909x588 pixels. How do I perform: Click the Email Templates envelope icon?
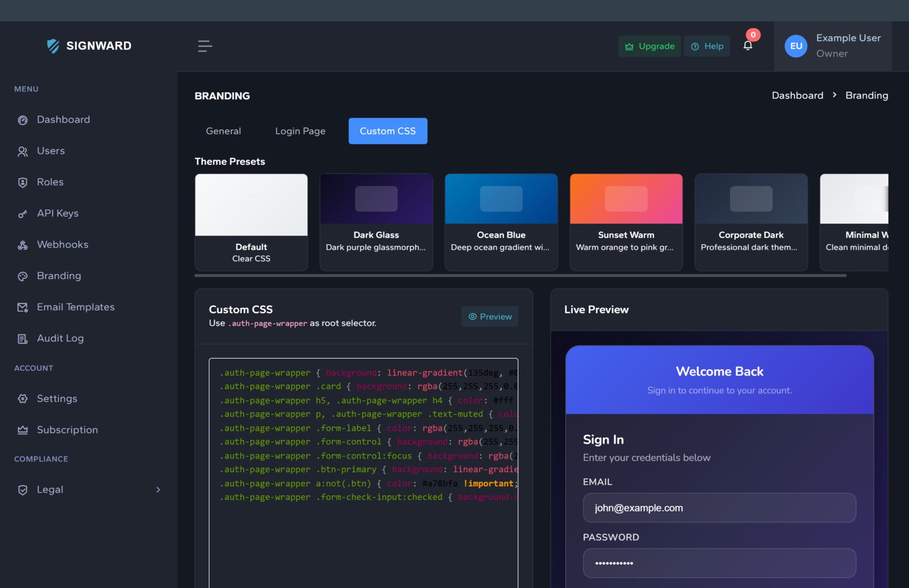pyautogui.click(x=23, y=307)
